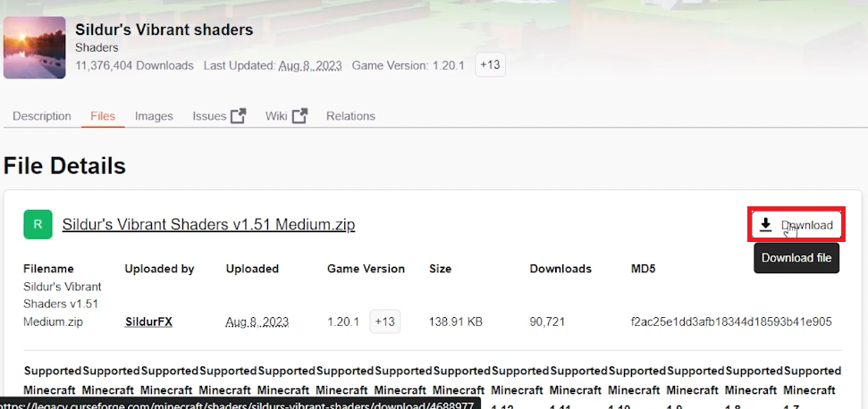Click the Aug 8, 2023 uploaded date in table
868x409 pixels.
(x=257, y=321)
